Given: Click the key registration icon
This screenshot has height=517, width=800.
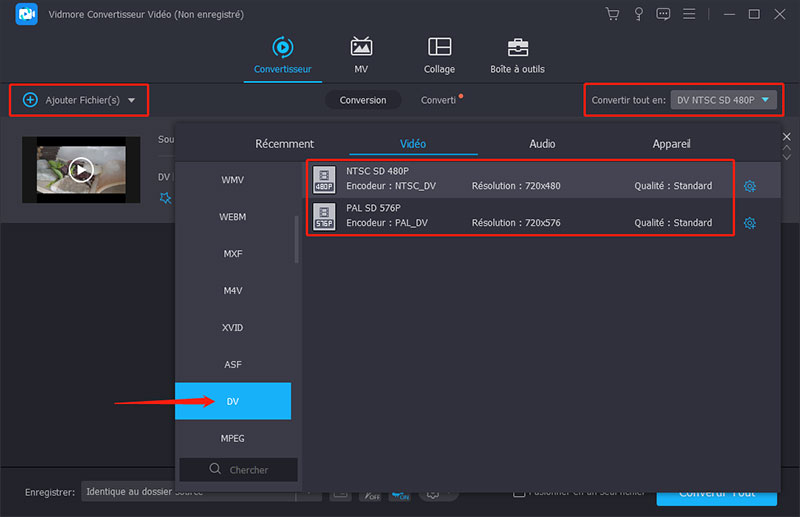Looking at the screenshot, I should 637,15.
